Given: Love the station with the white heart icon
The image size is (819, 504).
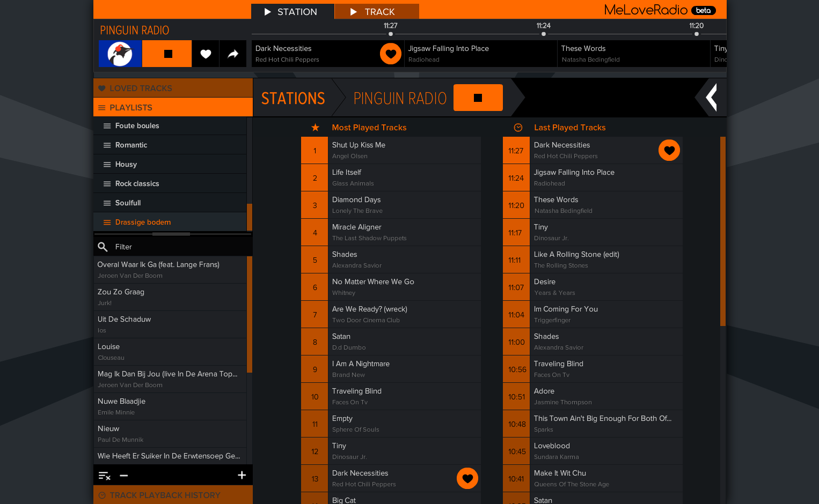Looking at the screenshot, I should (x=206, y=54).
